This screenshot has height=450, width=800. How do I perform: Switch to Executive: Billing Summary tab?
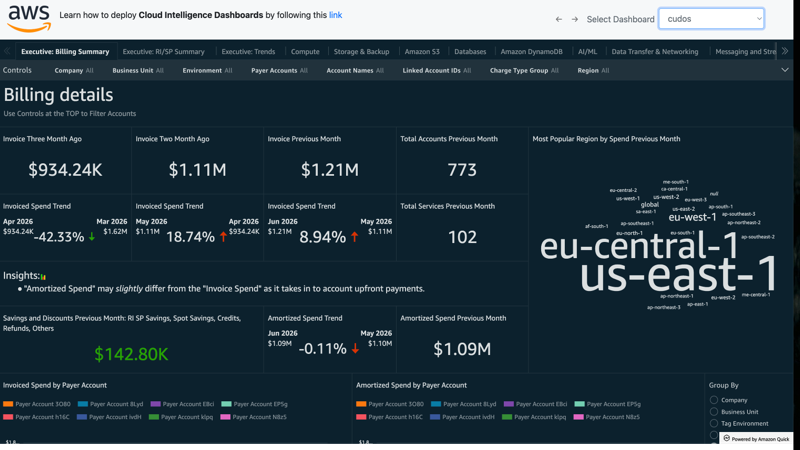[x=65, y=52]
